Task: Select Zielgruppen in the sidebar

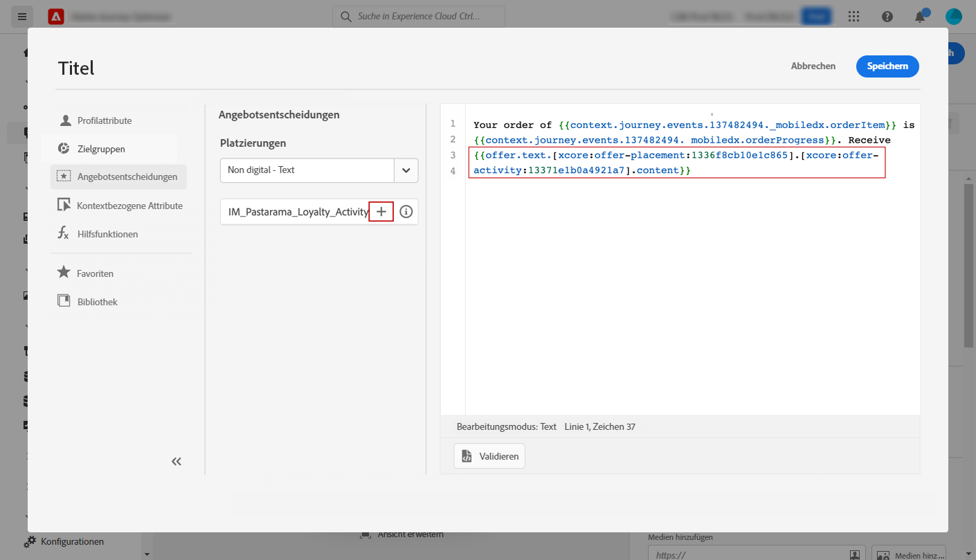Action: [101, 149]
